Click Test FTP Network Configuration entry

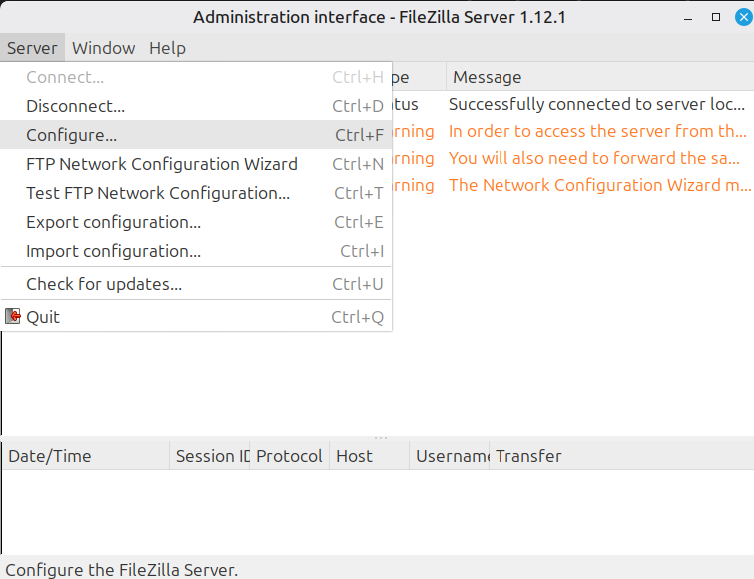(158, 193)
